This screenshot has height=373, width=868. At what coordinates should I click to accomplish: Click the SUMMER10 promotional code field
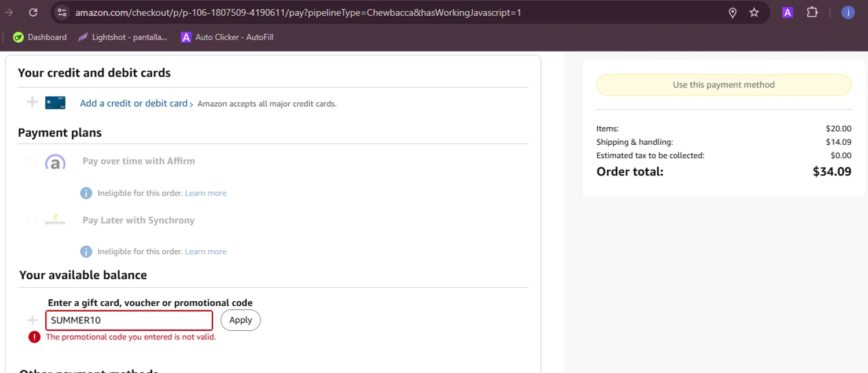tap(129, 320)
